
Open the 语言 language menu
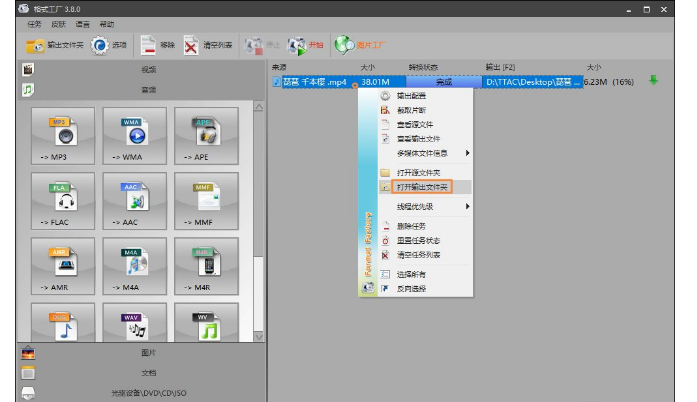pyautogui.click(x=82, y=24)
